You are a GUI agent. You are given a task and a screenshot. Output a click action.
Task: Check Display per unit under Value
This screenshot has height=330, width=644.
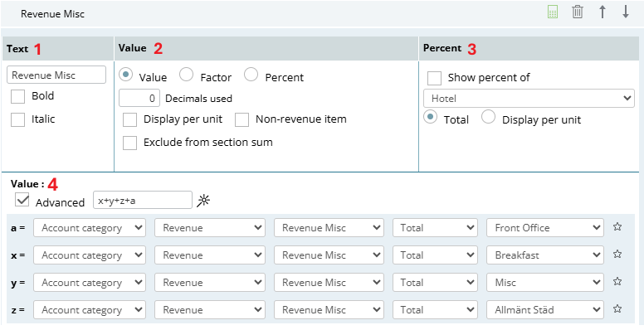coord(129,120)
